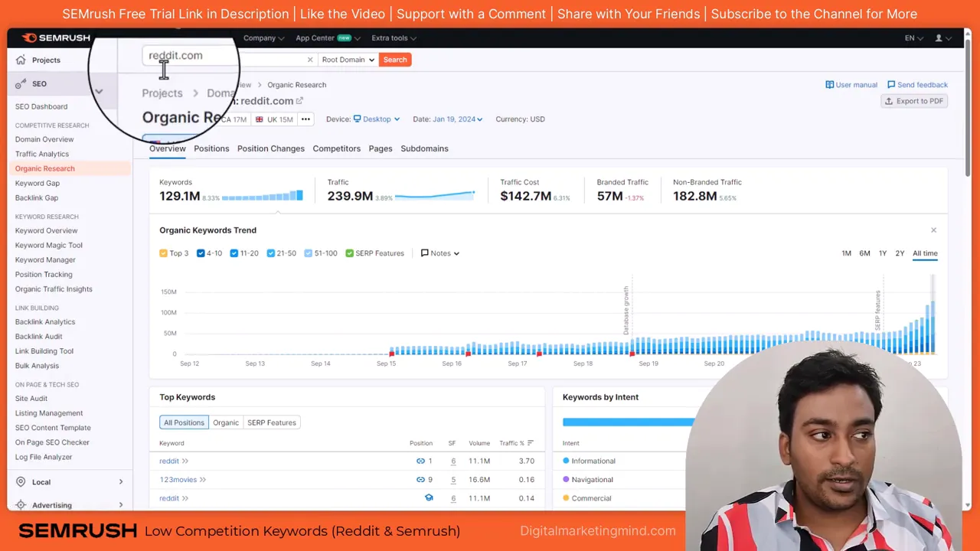980x551 pixels.
Task: Open the Keyword Gap link in sidebar
Action: (x=37, y=183)
